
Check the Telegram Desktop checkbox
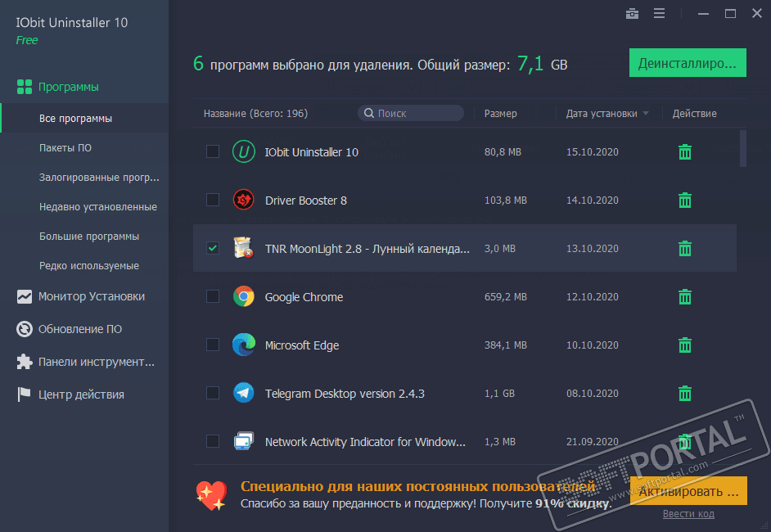213,392
